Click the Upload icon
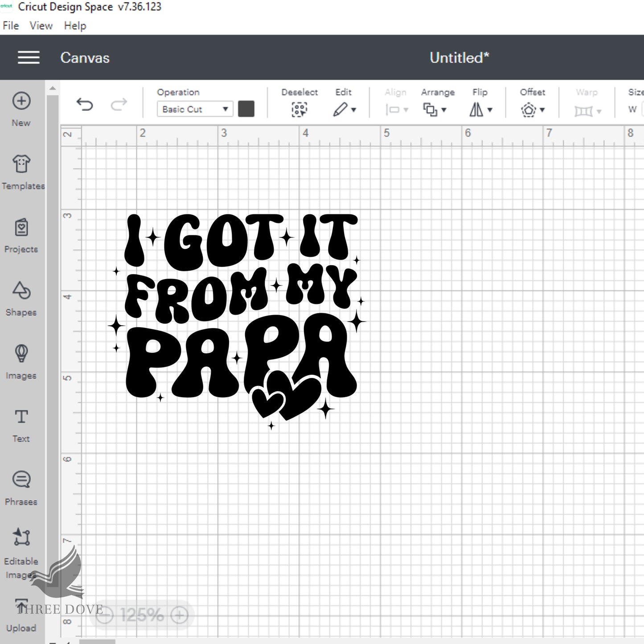 (x=21, y=607)
